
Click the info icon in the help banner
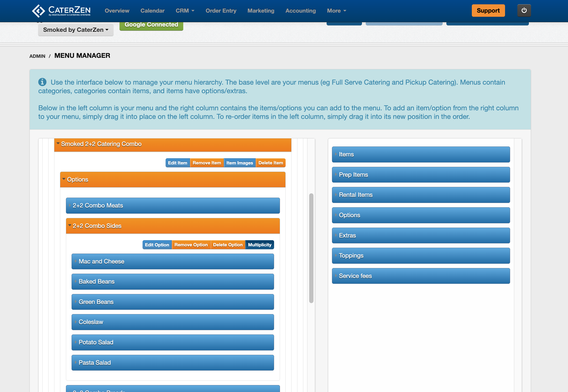click(x=42, y=82)
